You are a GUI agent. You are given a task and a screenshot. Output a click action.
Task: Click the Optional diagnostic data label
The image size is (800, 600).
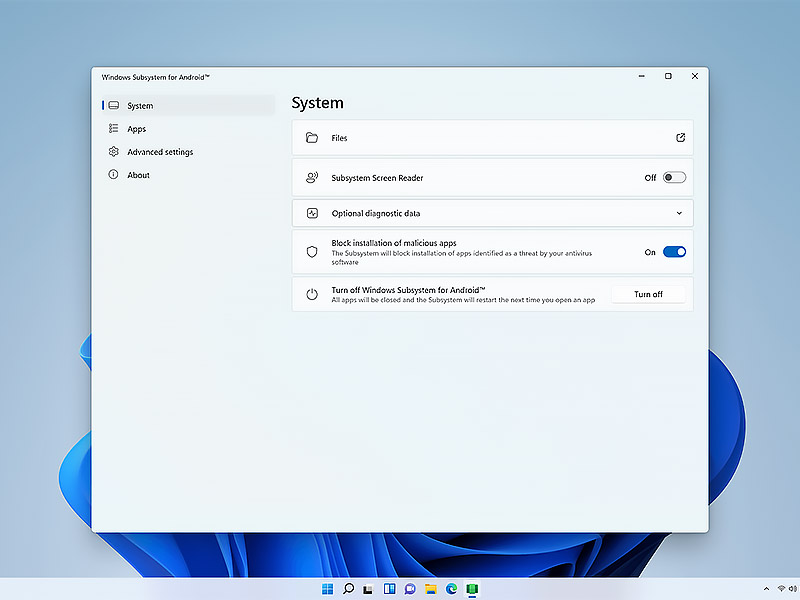point(376,213)
